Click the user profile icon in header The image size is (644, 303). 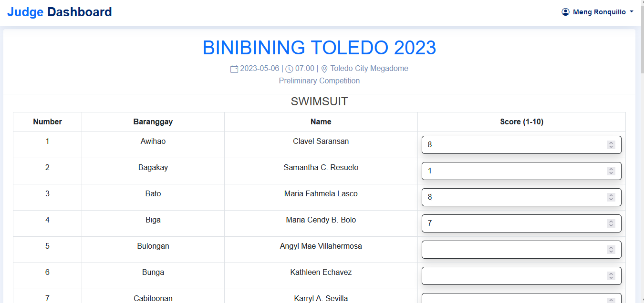click(x=566, y=12)
